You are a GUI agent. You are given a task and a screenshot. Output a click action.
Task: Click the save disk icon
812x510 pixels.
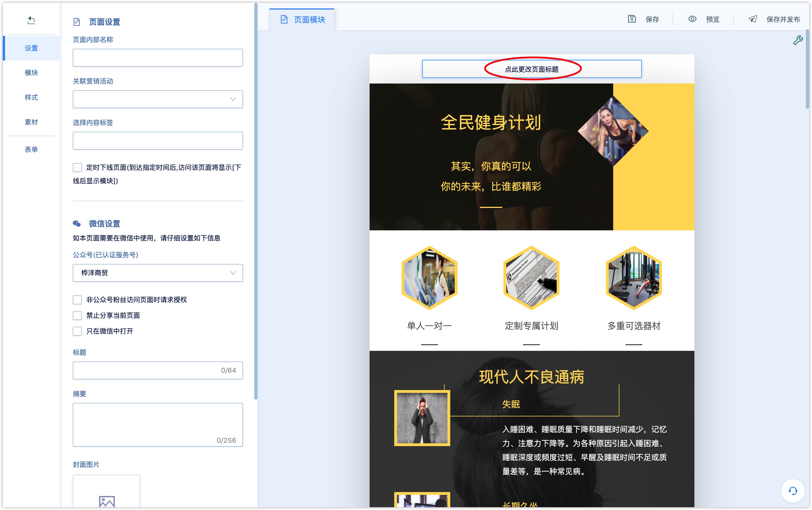632,19
